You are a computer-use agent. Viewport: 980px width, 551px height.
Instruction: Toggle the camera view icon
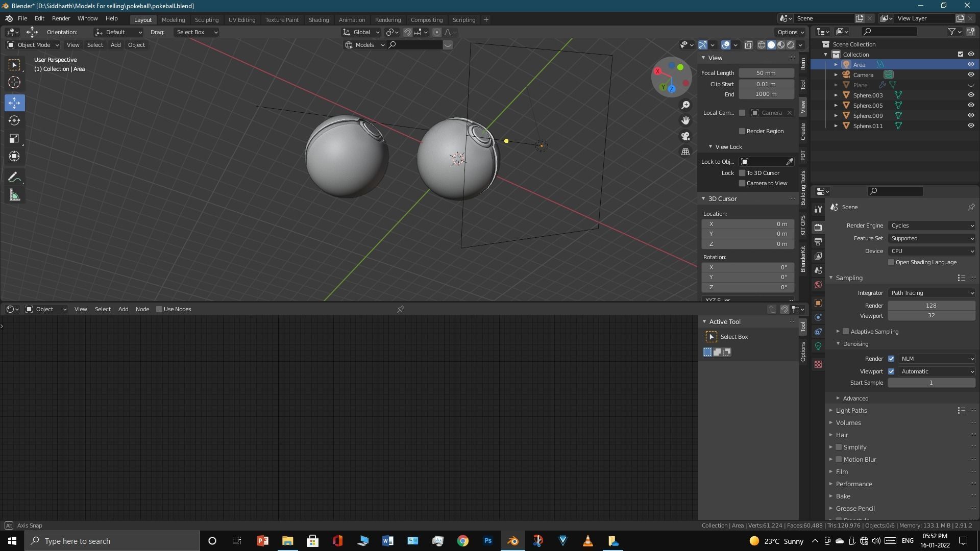(x=685, y=136)
